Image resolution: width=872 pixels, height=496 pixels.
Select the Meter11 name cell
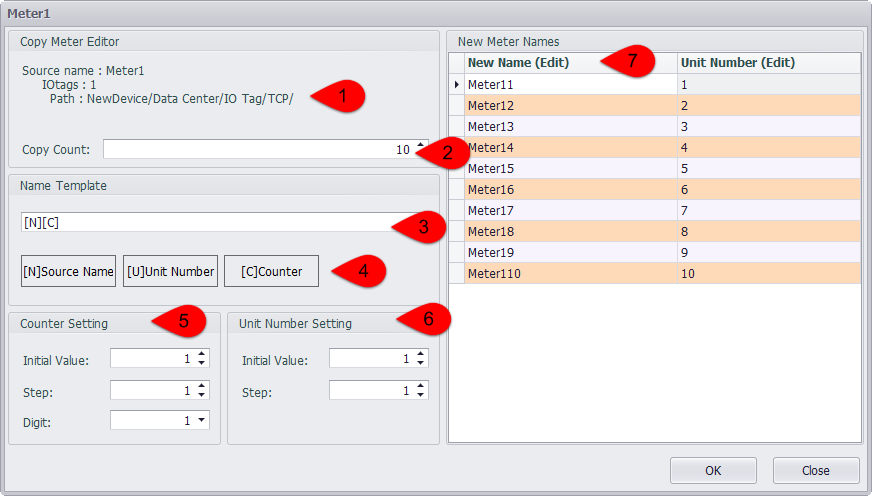(570, 85)
